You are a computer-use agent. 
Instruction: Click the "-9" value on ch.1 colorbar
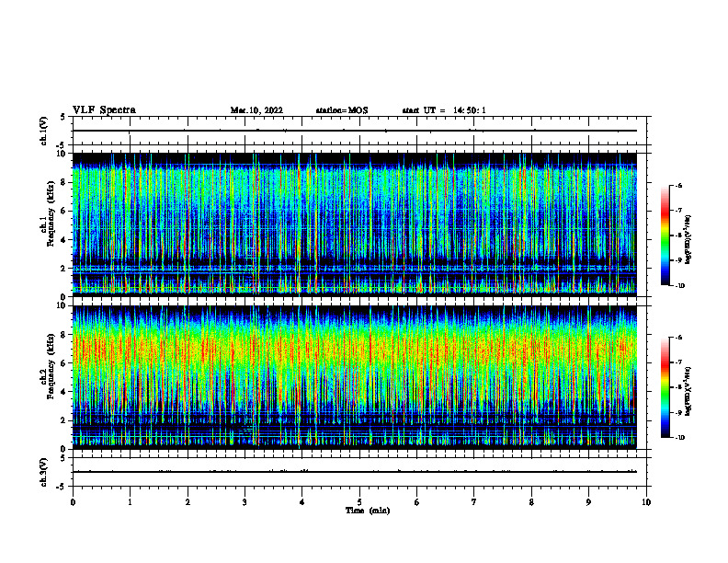pos(679,260)
